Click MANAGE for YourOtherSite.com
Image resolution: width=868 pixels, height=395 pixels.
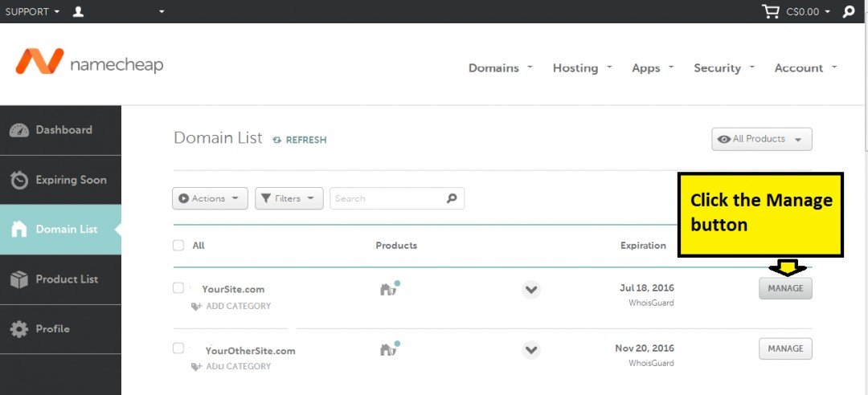(785, 348)
